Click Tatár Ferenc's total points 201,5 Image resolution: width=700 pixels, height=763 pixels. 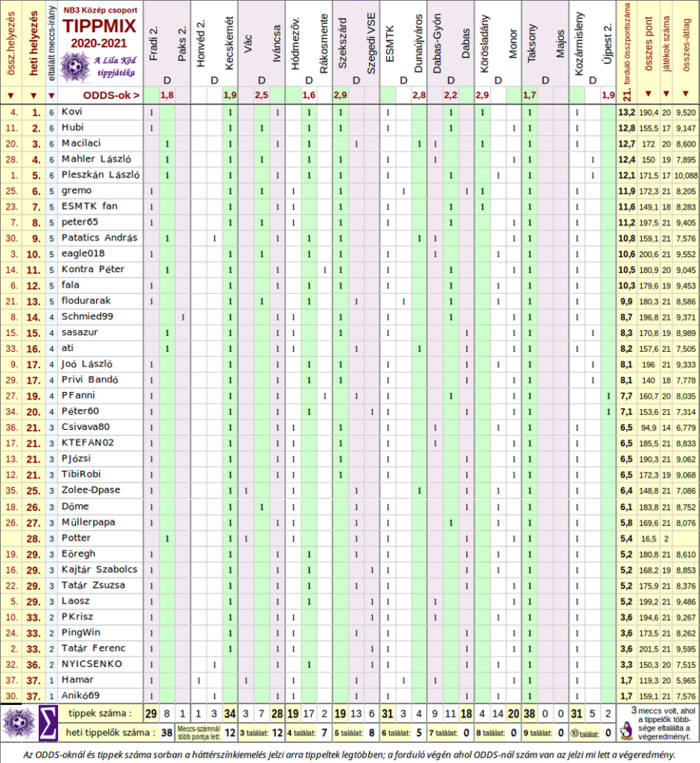pos(649,649)
